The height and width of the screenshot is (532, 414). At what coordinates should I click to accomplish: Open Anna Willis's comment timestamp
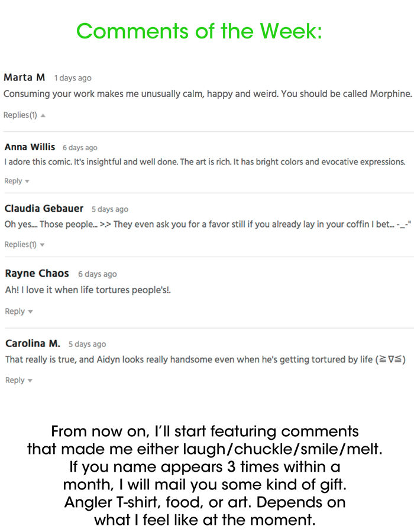(x=80, y=148)
